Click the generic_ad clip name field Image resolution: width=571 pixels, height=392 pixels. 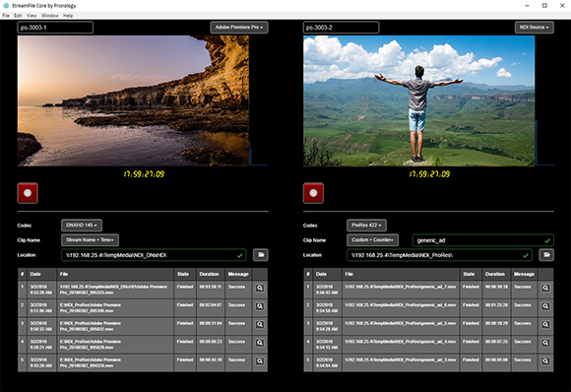point(482,240)
